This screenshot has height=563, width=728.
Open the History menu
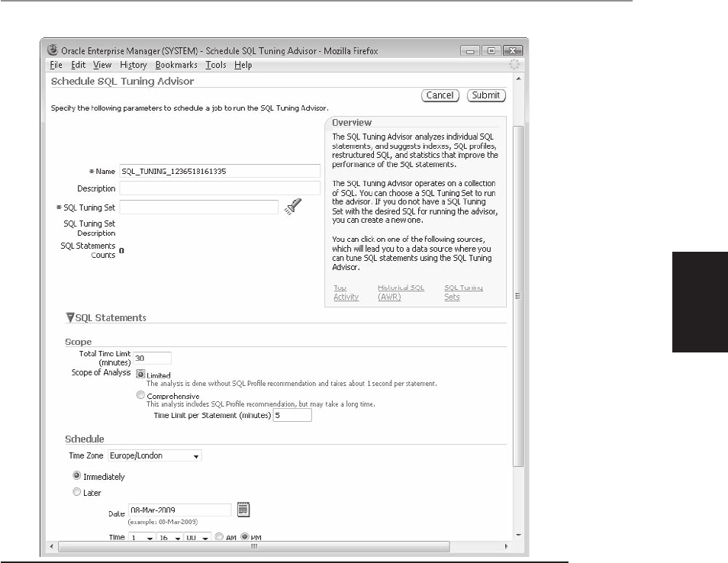134,65
